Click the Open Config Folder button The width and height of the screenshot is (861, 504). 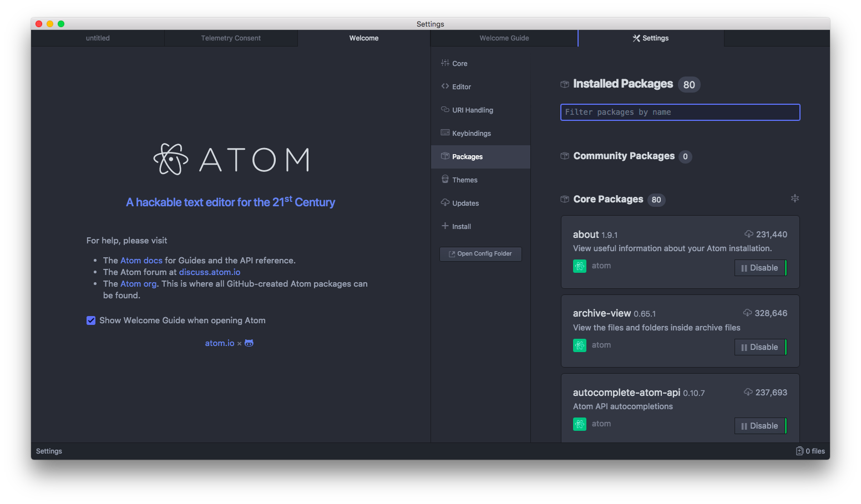coord(480,254)
